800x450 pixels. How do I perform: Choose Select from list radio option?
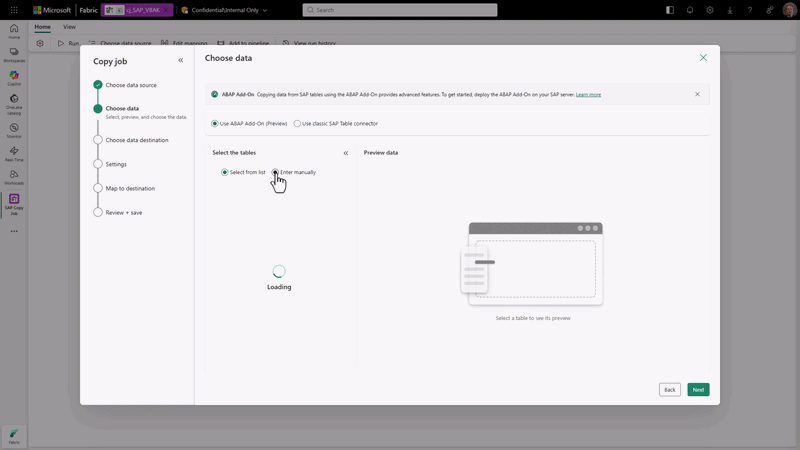(x=224, y=172)
